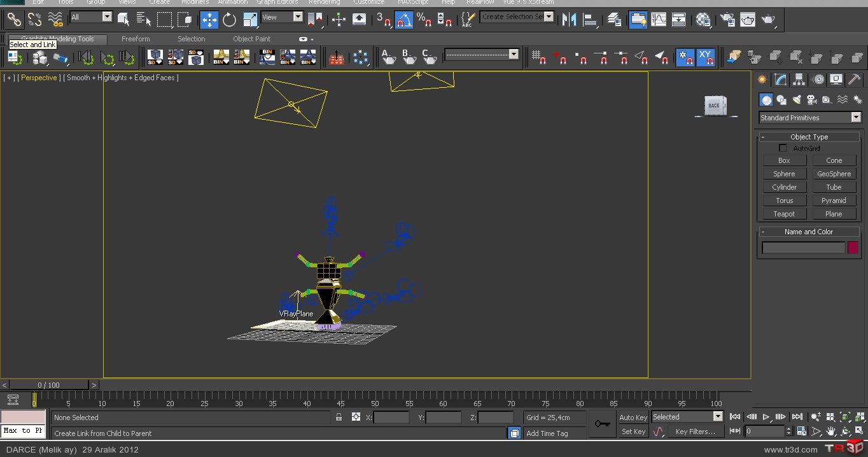Click the Torus button
The image size is (868, 457).
pos(784,200)
